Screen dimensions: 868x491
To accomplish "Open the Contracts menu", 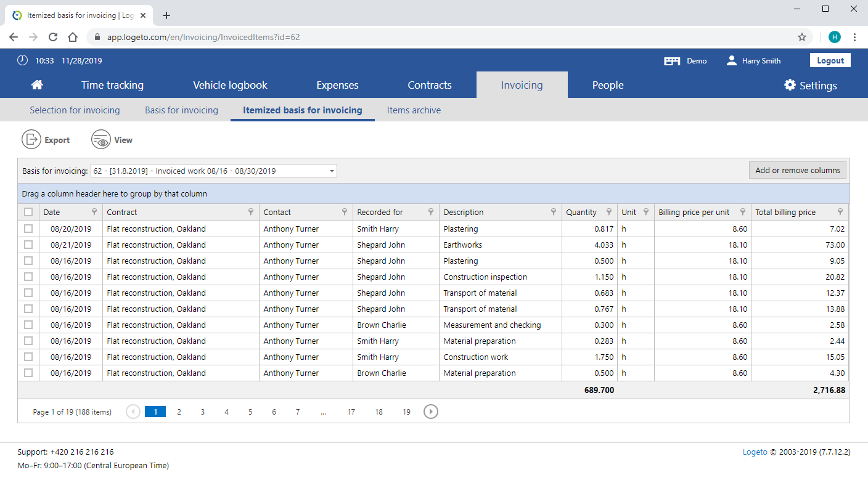I will (x=430, y=85).
